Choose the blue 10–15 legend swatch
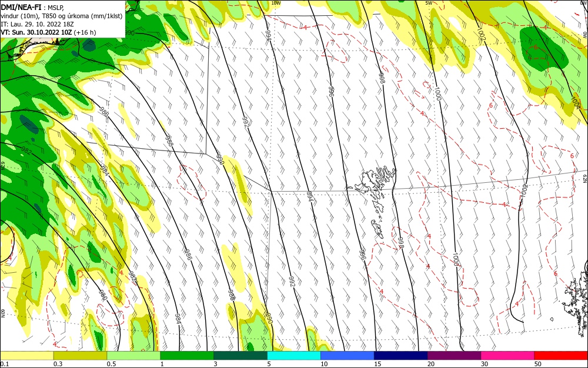This screenshot has height=368, width=588. [x=348, y=356]
